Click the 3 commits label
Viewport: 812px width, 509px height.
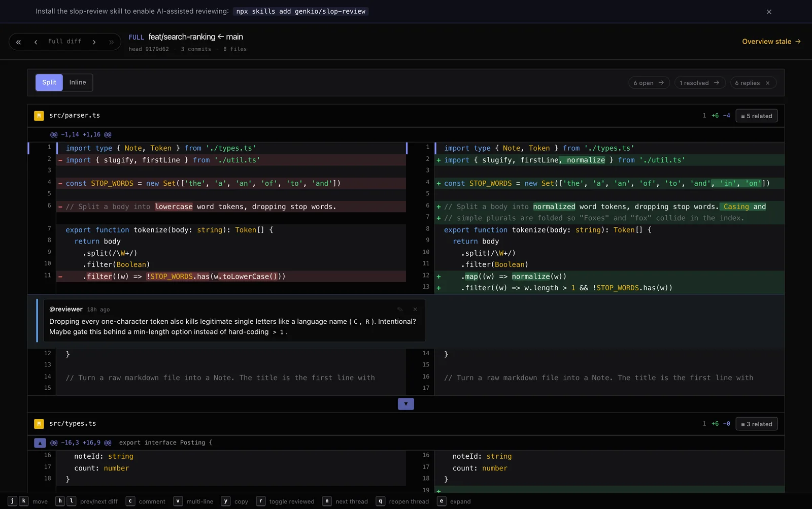coord(196,49)
